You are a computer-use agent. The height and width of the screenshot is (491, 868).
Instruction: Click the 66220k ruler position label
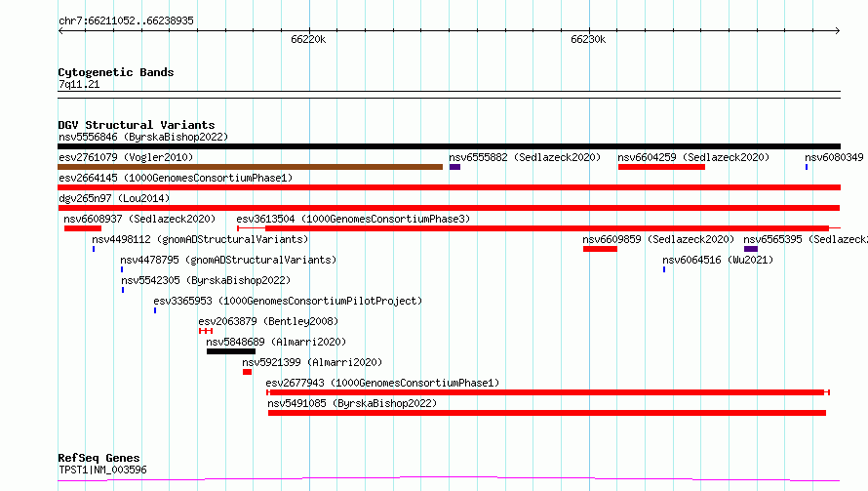coord(308,39)
